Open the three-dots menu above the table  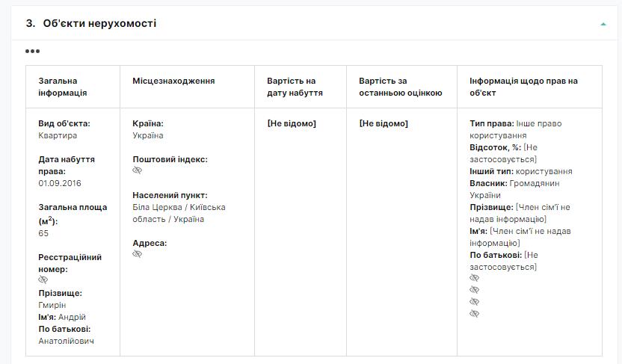(32, 52)
